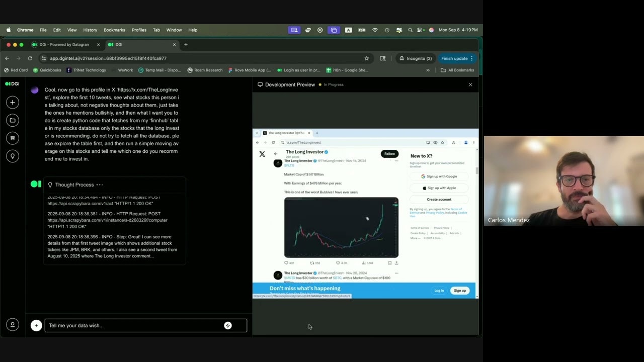Open the Quickbooks bookmark
The width and height of the screenshot is (644, 362).
(x=47, y=70)
